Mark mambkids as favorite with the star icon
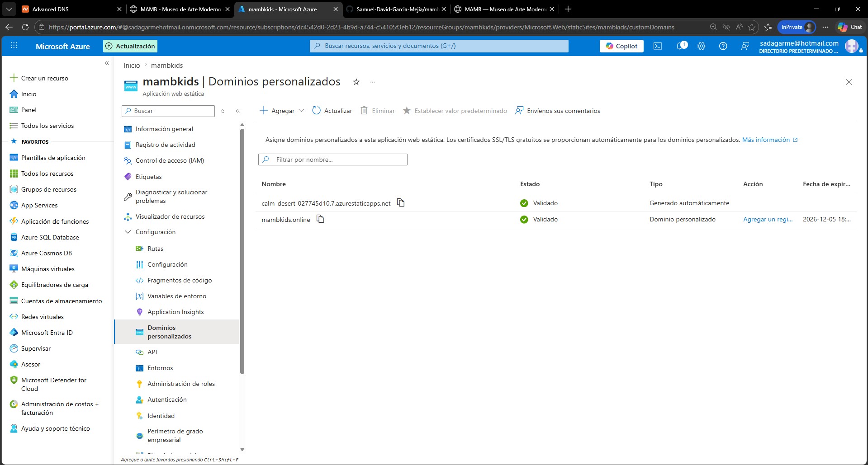 tap(356, 82)
